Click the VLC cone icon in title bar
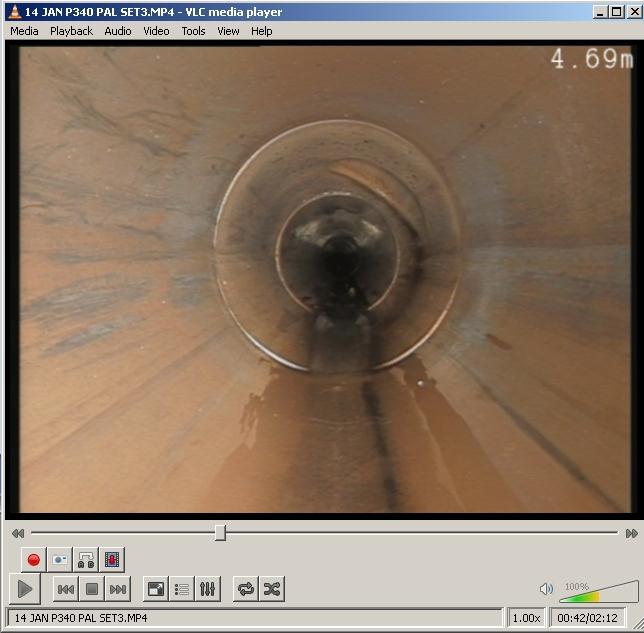 click(15, 12)
